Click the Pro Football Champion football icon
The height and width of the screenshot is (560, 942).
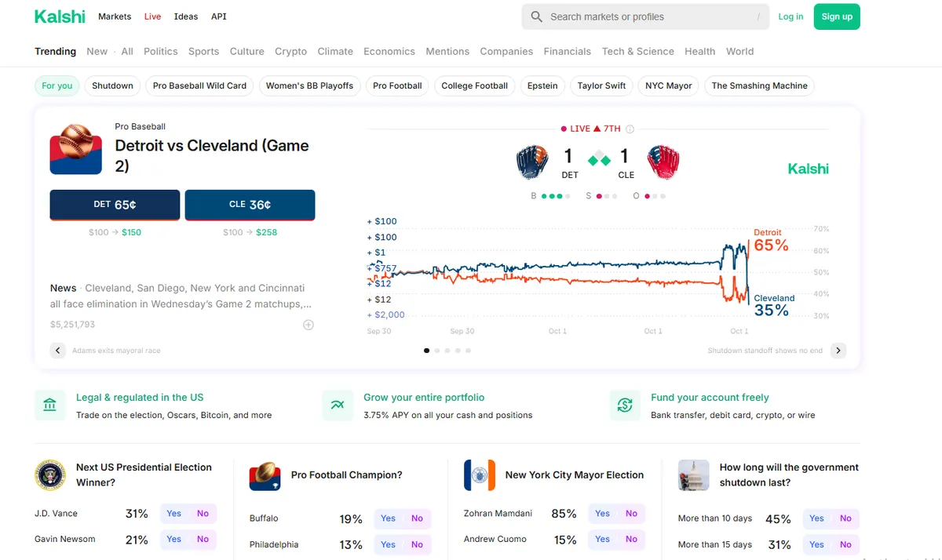click(x=265, y=475)
